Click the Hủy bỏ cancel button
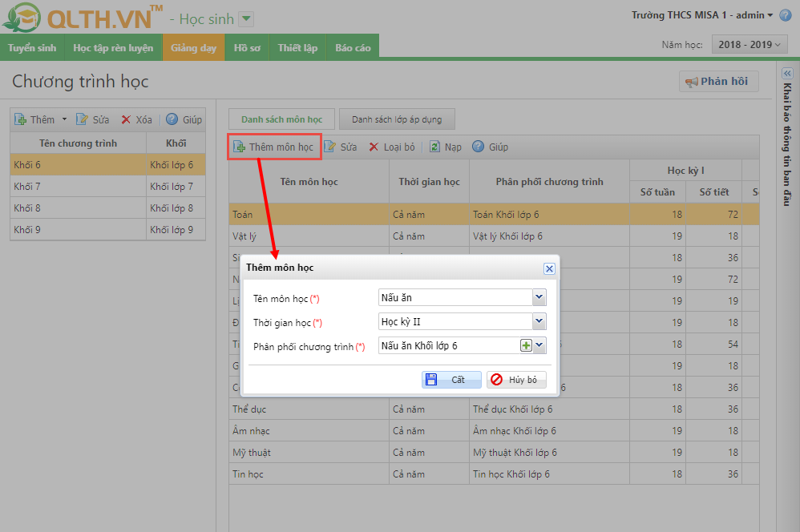 tap(516, 380)
